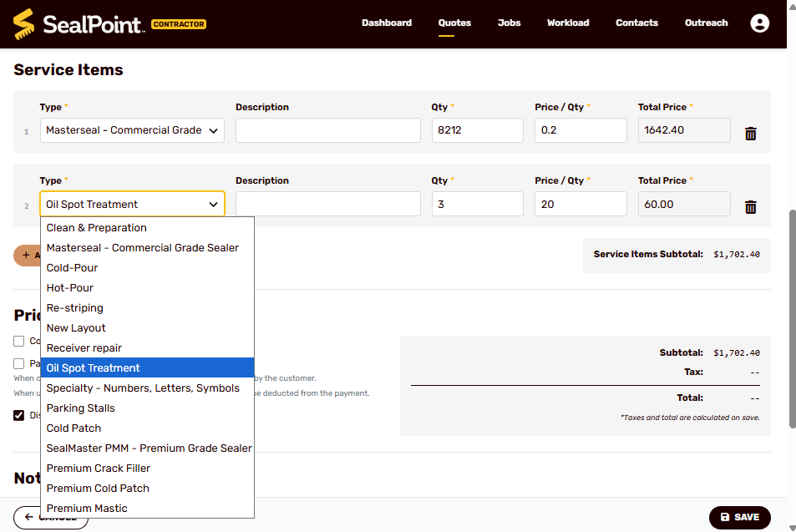Click the Description field in row 1
Screen dimensions: 796x532
point(328,130)
